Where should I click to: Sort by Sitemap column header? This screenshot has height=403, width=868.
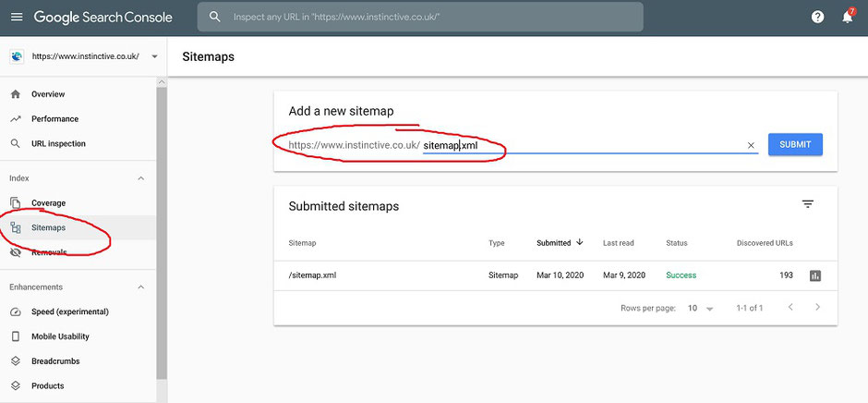(302, 243)
